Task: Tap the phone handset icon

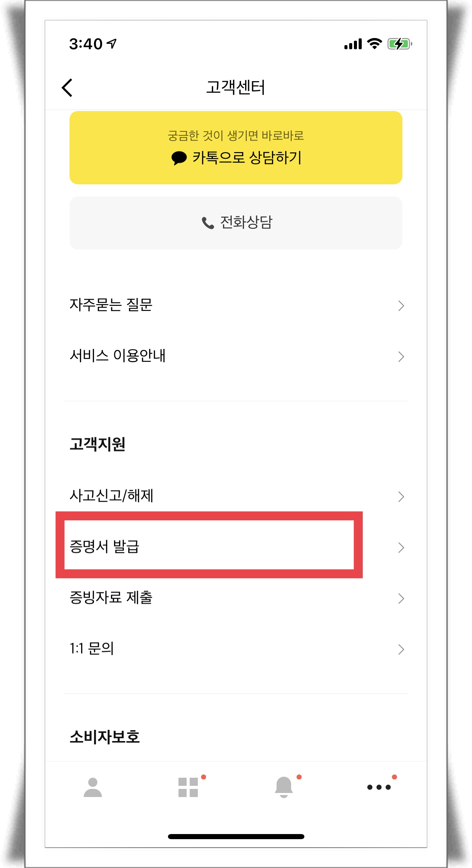Action: (x=208, y=223)
